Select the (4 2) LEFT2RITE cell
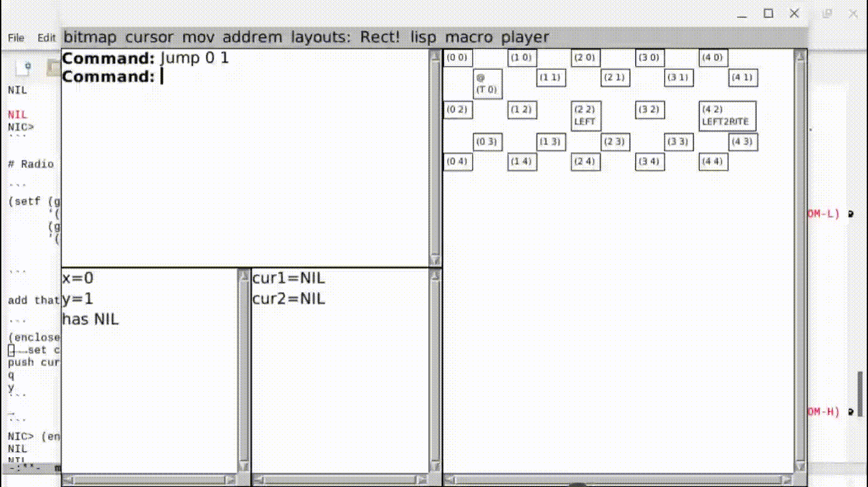The width and height of the screenshot is (868, 487). tap(728, 116)
